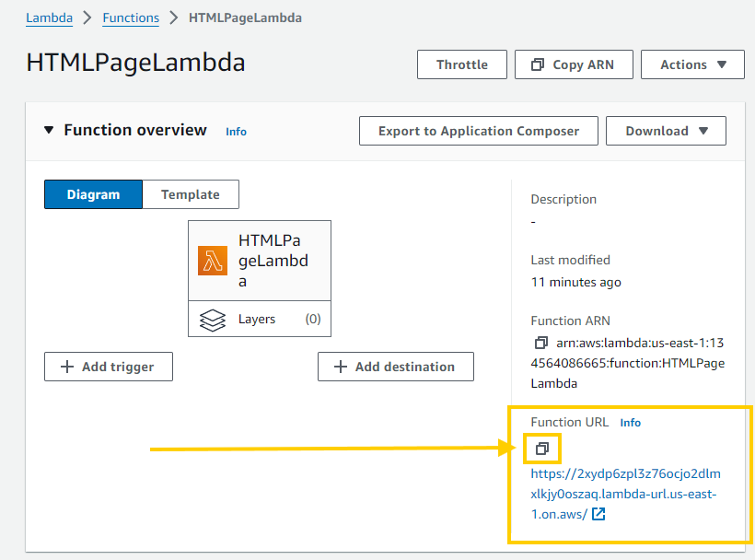Click the Layers stack icon

pyautogui.click(x=213, y=320)
